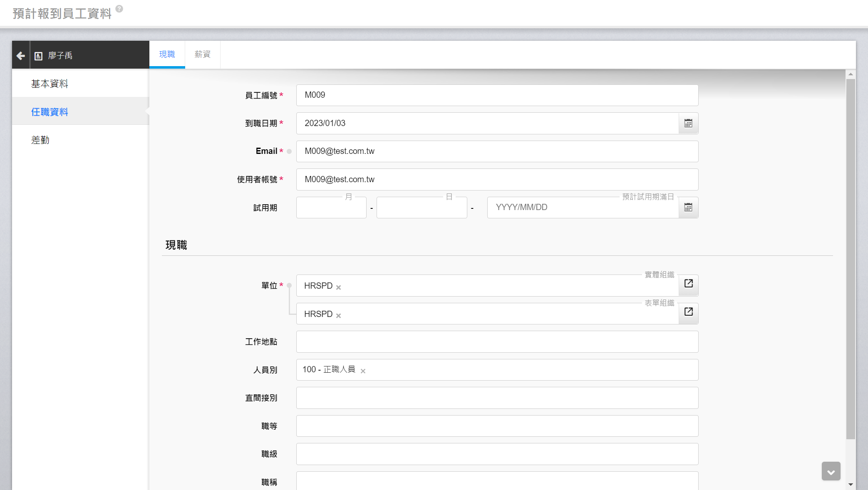
Task: Remove HRSPD tag from 表單組織 field
Action: click(339, 316)
